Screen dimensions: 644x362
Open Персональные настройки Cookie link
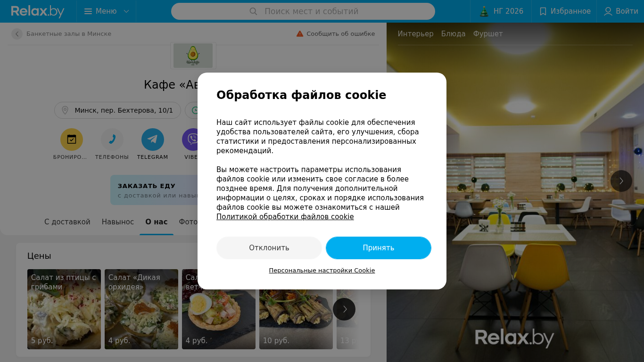click(322, 271)
